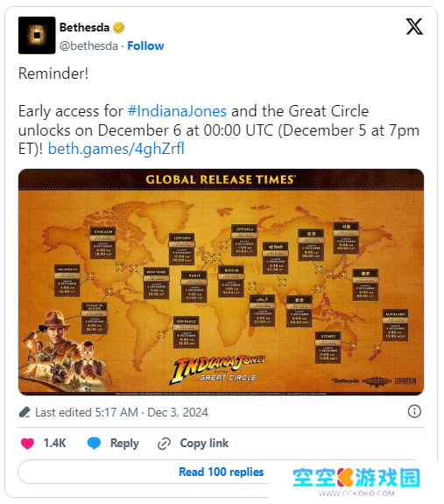Click the 1.4K likes count
Viewport: 444px width, 504px height.
[54, 444]
